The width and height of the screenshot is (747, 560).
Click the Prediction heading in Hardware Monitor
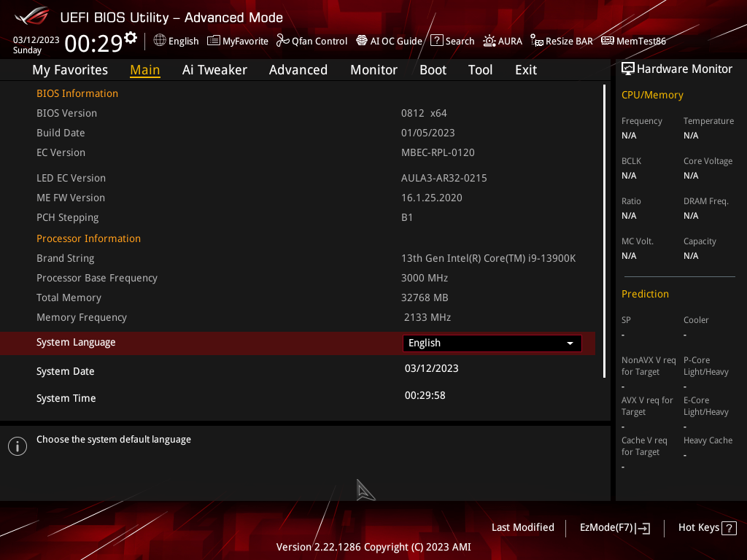645,295
